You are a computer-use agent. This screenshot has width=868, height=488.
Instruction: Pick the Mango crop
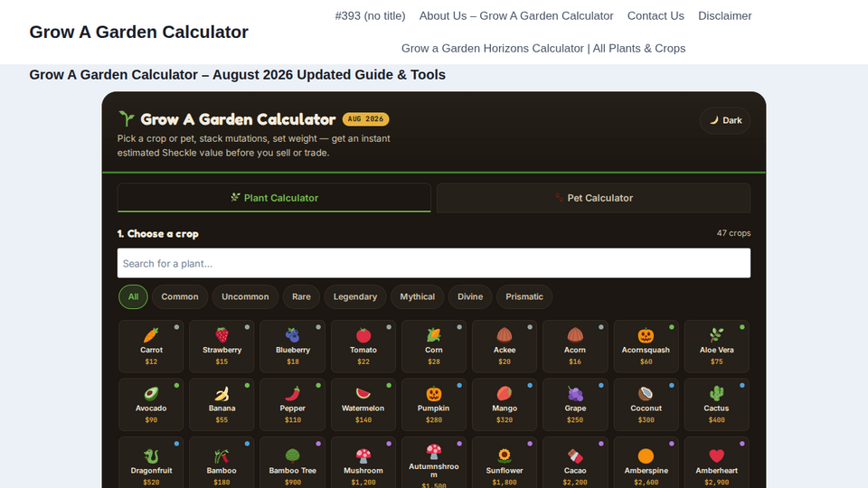(x=505, y=405)
